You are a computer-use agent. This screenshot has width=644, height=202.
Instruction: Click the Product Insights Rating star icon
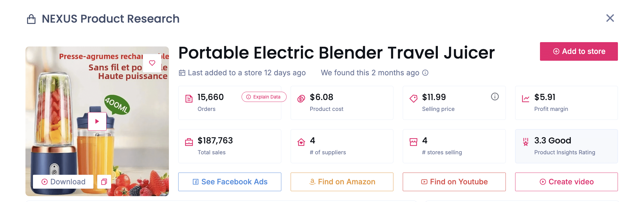(x=525, y=141)
